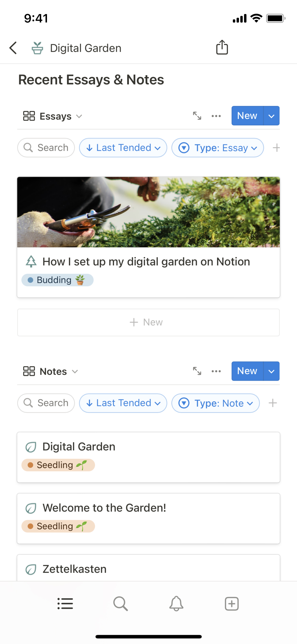
Task: Open the digital garden essay cover image
Action: 148,212
